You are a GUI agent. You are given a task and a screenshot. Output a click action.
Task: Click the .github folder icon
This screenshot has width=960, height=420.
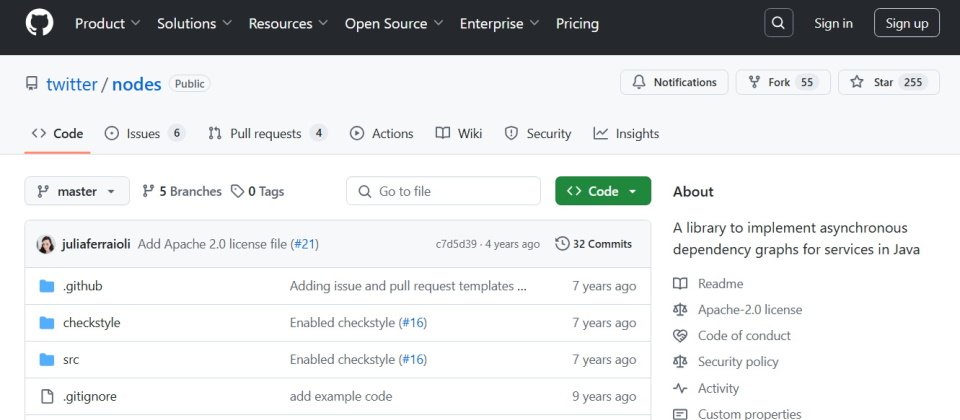pos(47,286)
